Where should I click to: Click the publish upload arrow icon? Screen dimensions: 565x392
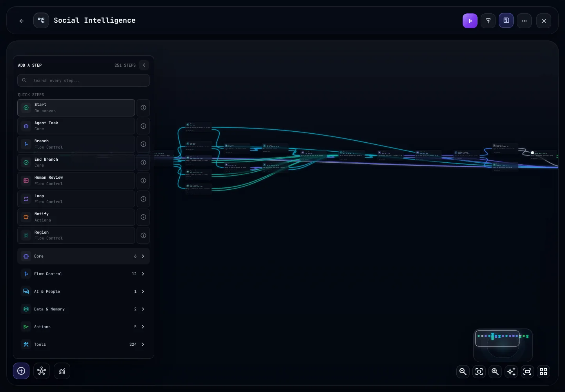488,21
